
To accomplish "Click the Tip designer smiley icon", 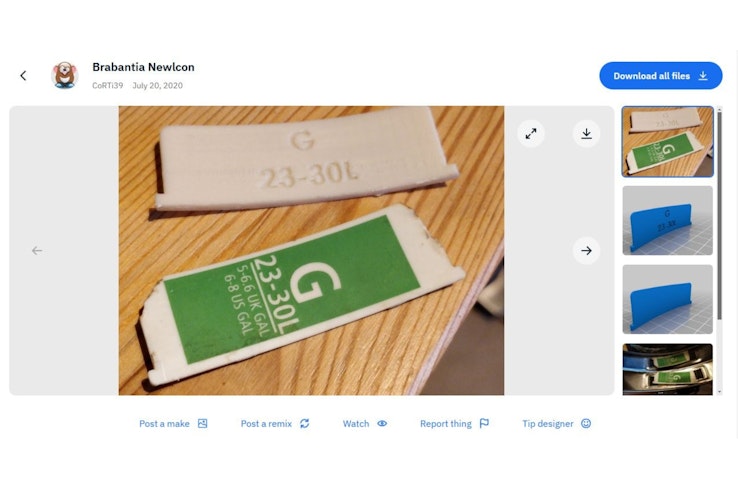I will [x=586, y=424].
